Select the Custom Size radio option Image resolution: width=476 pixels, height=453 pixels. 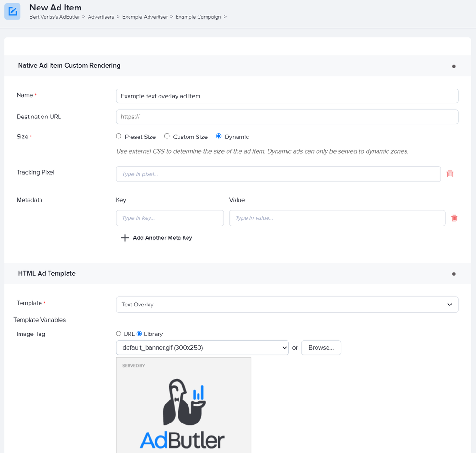tap(167, 136)
